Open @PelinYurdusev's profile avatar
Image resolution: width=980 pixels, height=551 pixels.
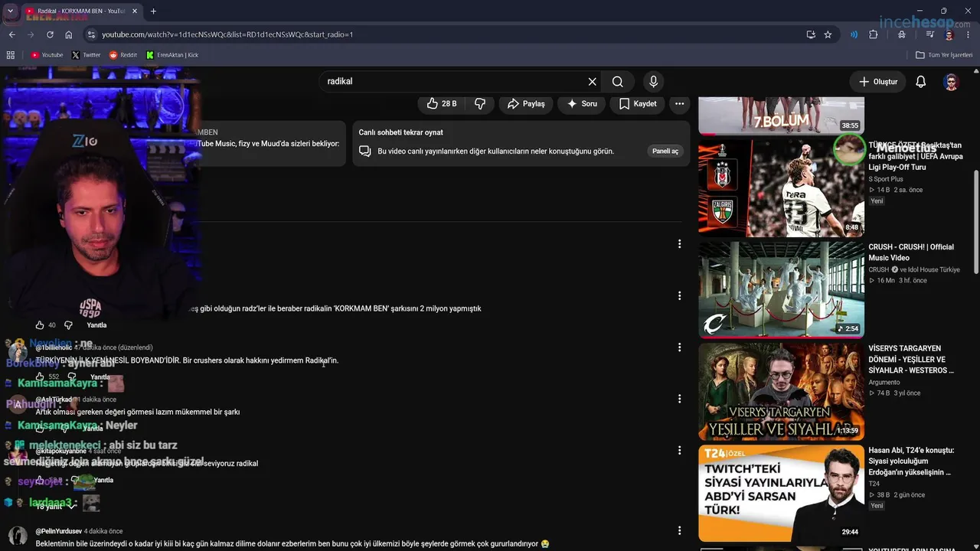pos(18,536)
